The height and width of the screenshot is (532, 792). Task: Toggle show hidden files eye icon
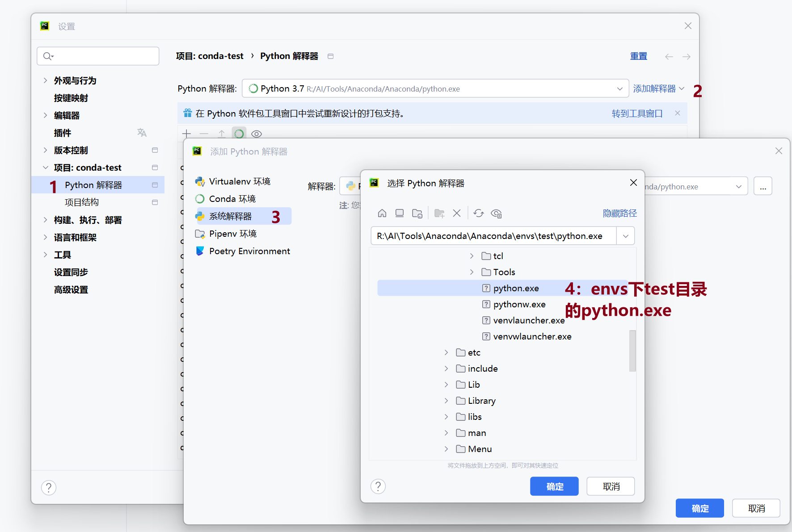[496, 214]
